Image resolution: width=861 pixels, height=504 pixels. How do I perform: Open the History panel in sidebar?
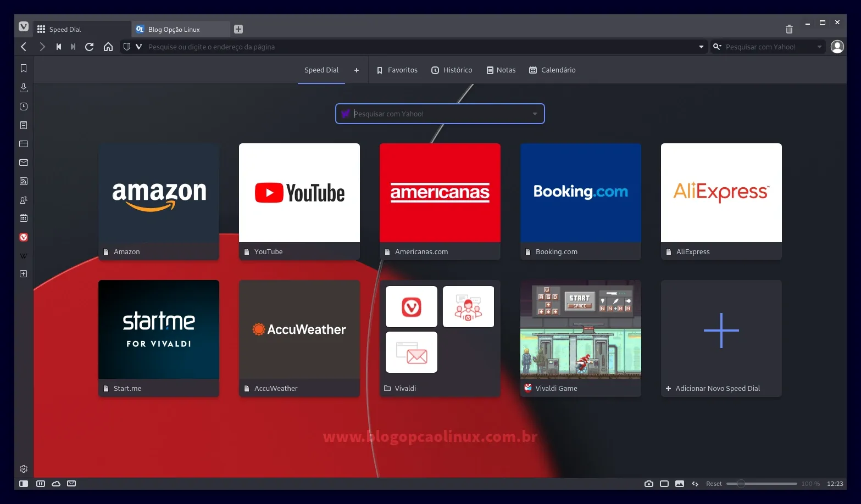(x=24, y=107)
